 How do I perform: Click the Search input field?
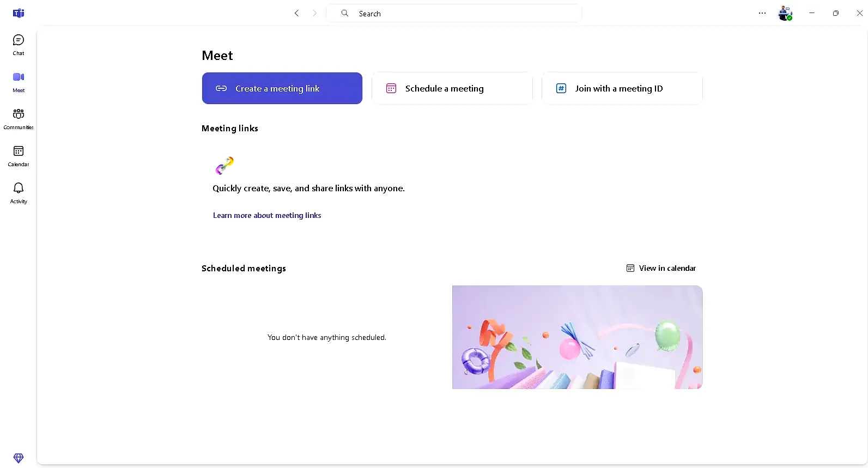[x=463, y=14]
